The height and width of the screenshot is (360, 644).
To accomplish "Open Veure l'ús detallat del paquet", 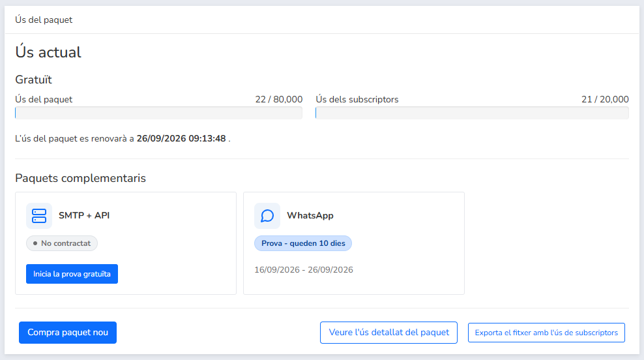I will pyautogui.click(x=388, y=333).
